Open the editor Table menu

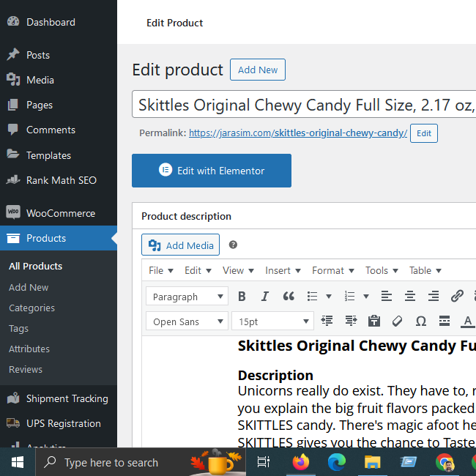(x=425, y=270)
